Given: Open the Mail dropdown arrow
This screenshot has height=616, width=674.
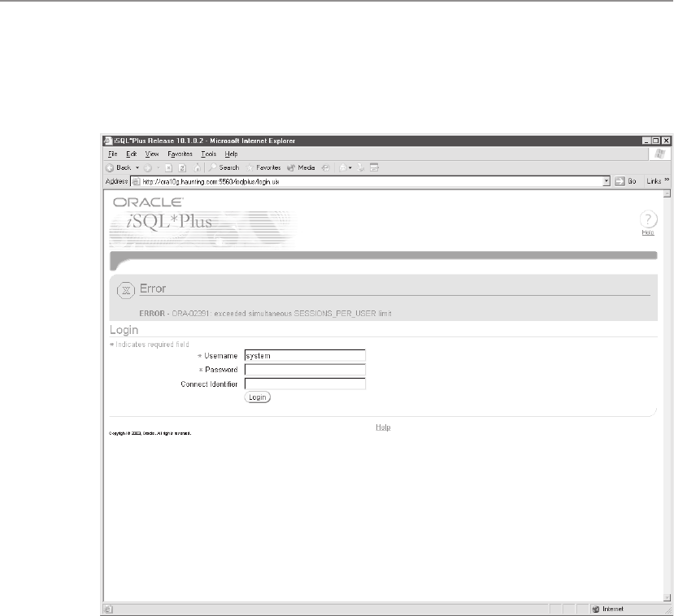Looking at the screenshot, I should pos(350,168).
